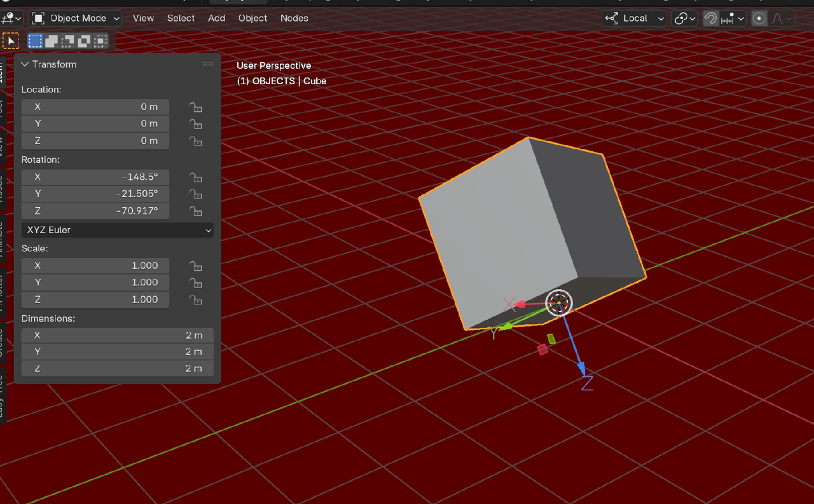This screenshot has width=814, height=504.
Task: Lock the Rotation Z value
Action: tap(196, 211)
